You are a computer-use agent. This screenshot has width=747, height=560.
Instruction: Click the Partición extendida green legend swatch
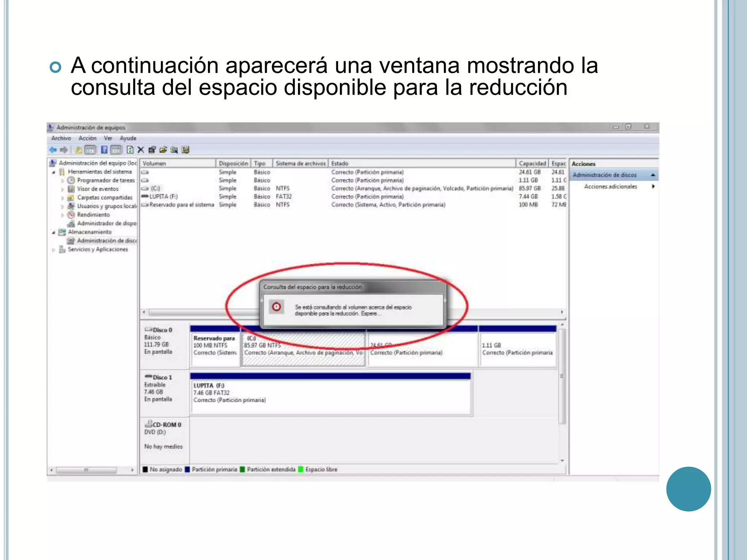click(x=242, y=469)
